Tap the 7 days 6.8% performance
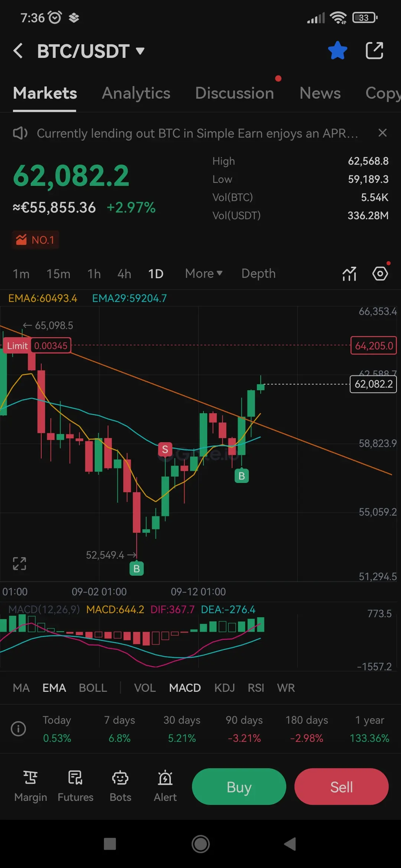The height and width of the screenshot is (868, 401). (x=120, y=729)
